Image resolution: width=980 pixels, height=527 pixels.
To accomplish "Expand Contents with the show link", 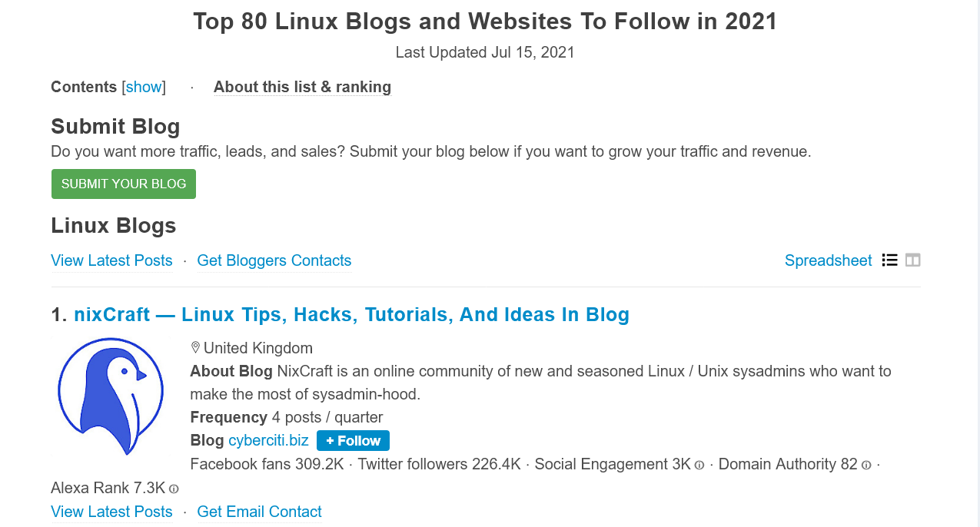I will click(144, 87).
